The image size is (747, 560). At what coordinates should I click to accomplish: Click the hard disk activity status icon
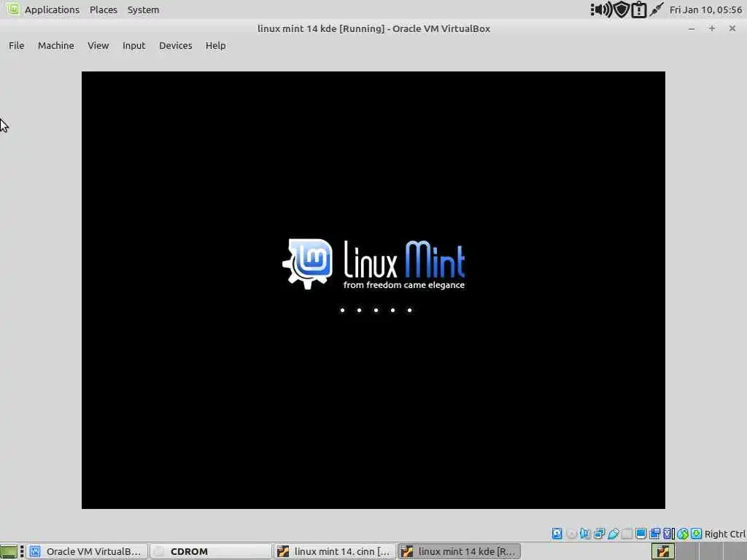click(x=557, y=534)
